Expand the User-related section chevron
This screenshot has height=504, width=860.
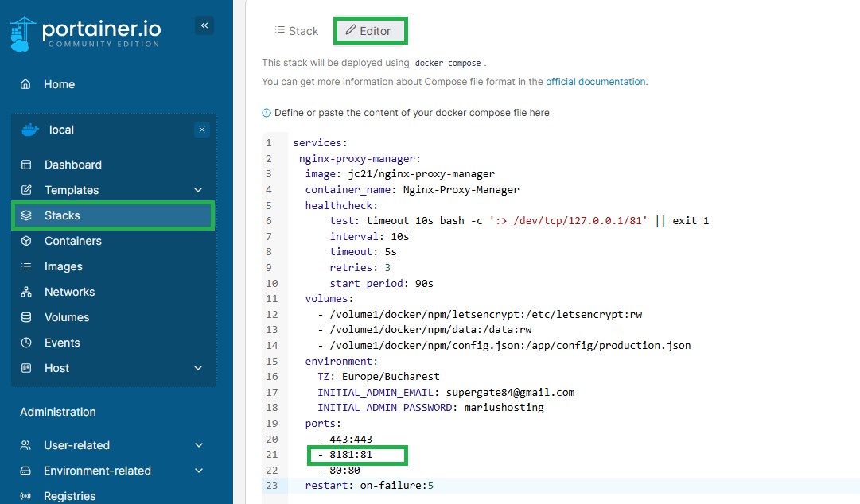pyautogui.click(x=199, y=445)
